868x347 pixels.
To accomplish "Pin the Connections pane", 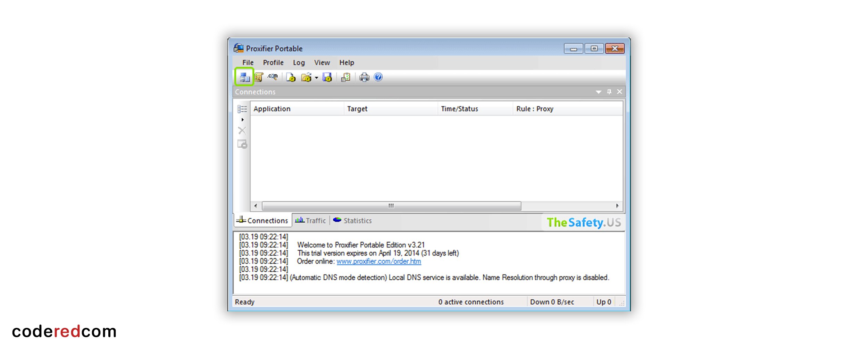I will point(609,92).
